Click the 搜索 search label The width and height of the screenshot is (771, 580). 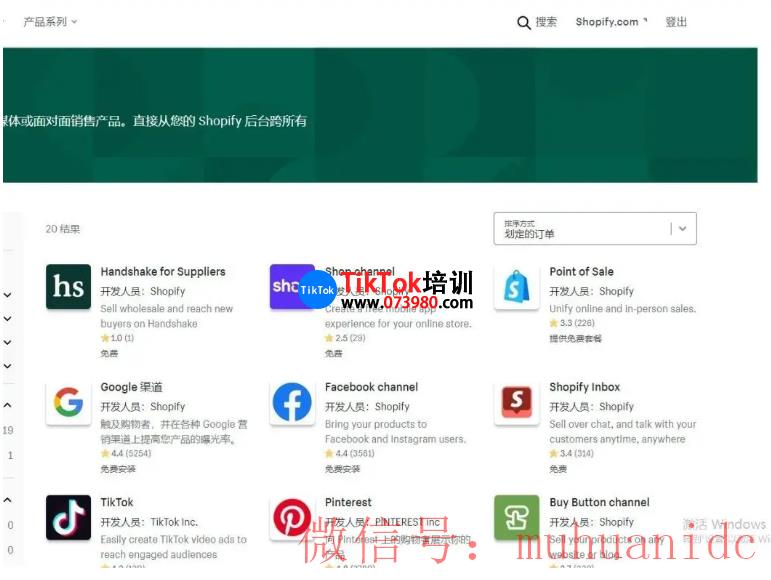(546, 22)
